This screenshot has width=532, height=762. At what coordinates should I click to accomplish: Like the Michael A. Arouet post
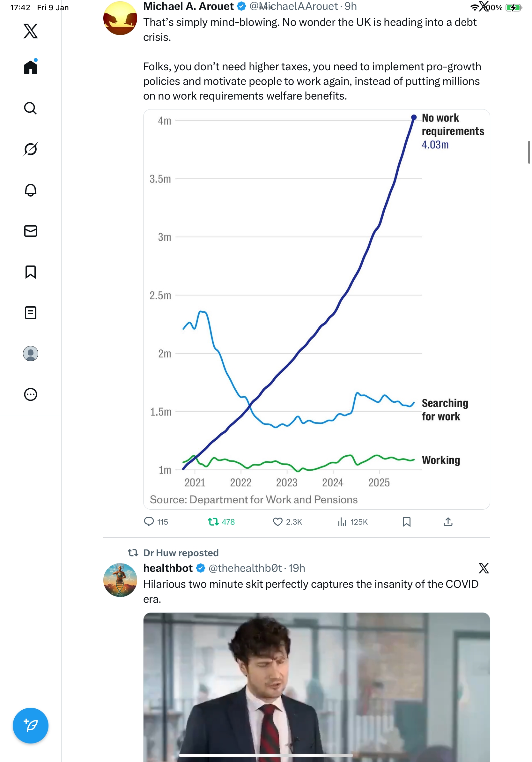[x=277, y=522]
